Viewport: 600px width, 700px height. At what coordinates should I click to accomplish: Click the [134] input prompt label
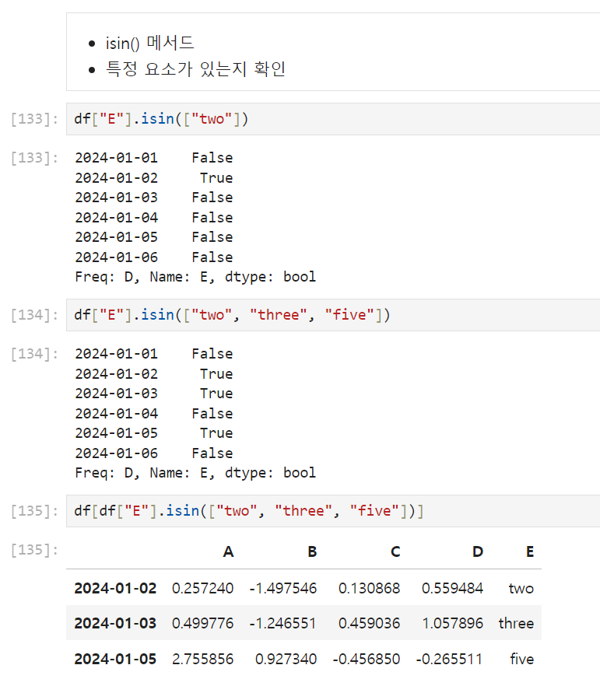click(x=34, y=315)
